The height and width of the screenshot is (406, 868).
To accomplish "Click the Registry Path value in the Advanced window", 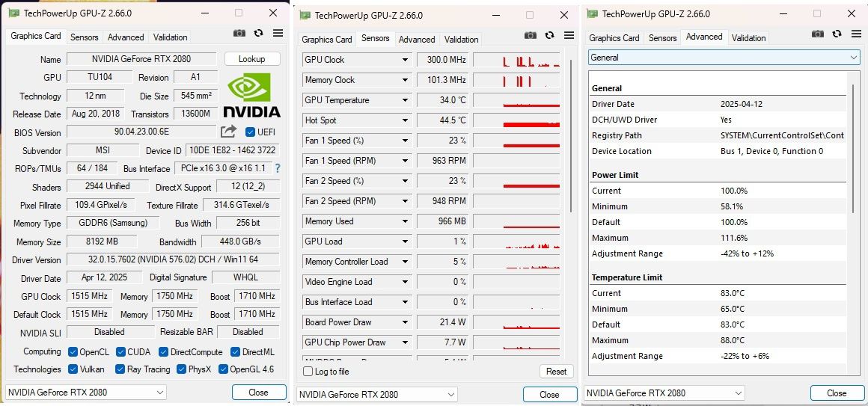I will pos(782,135).
